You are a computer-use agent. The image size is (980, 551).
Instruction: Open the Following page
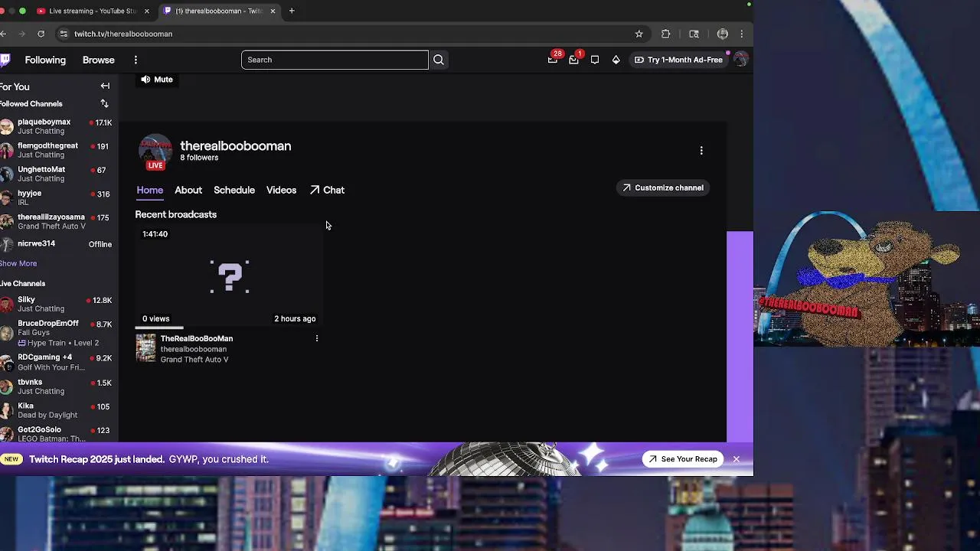pos(45,60)
